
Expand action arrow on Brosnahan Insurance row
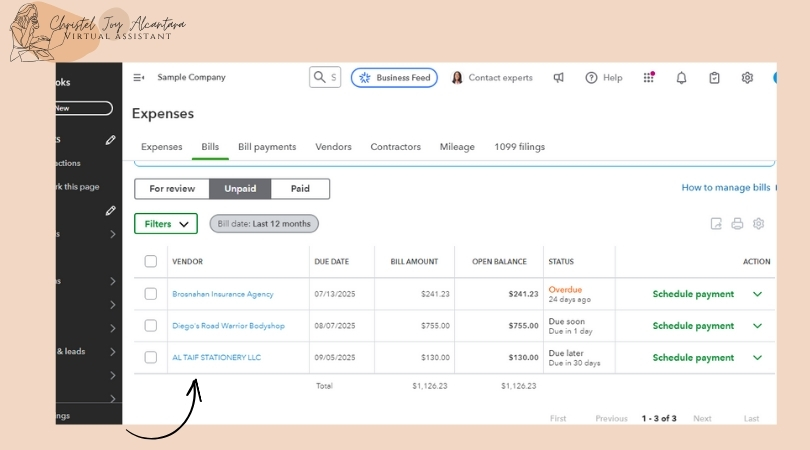pos(757,294)
